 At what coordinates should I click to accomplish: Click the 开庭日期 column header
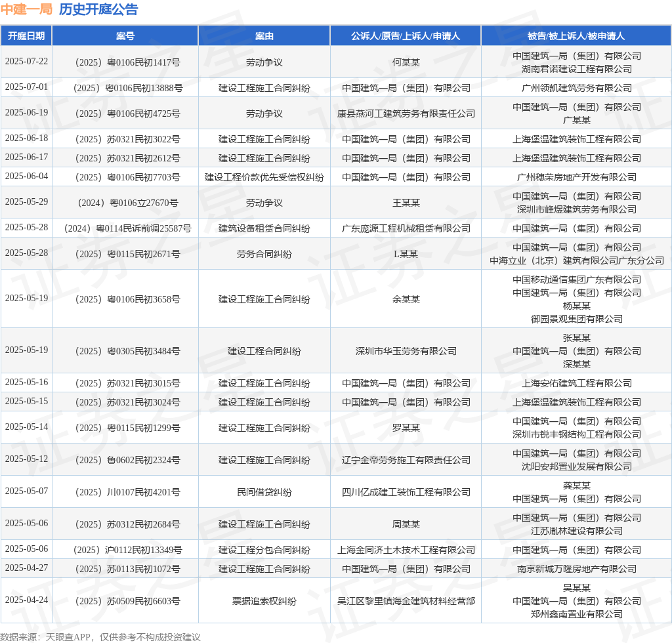point(26,36)
